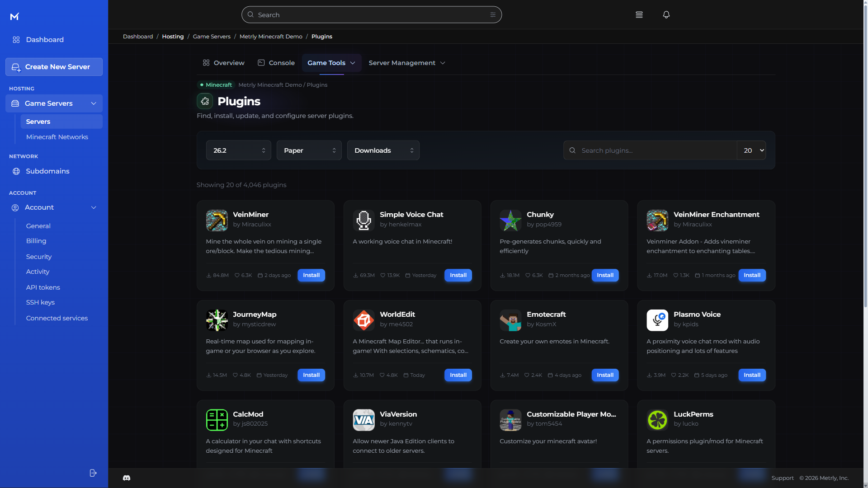Screen dimensions: 868x488
Task: Click the Chunky star icon
Action: point(511,221)
